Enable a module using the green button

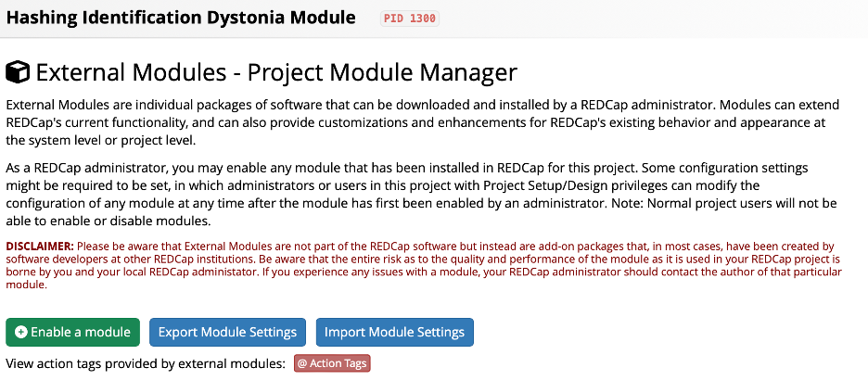coord(72,332)
